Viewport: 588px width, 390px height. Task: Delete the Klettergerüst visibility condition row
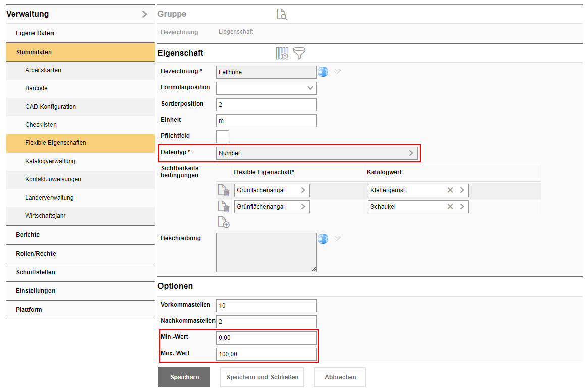[x=223, y=190]
